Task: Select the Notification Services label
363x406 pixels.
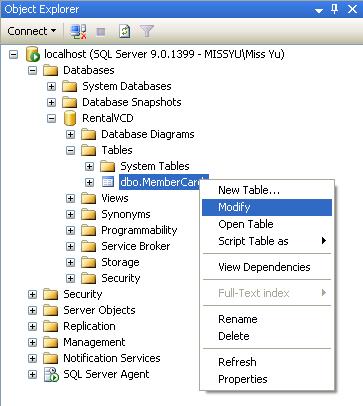Action: (112, 358)
